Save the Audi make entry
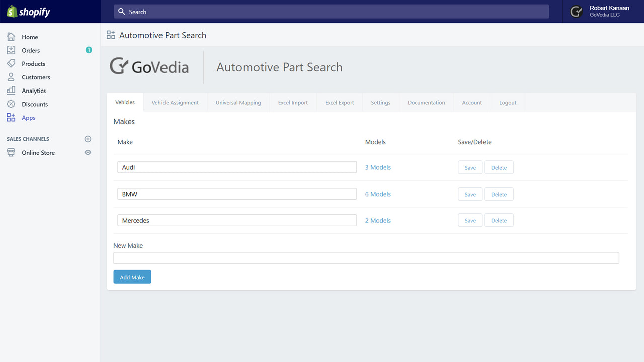 [x=469, y=167]
